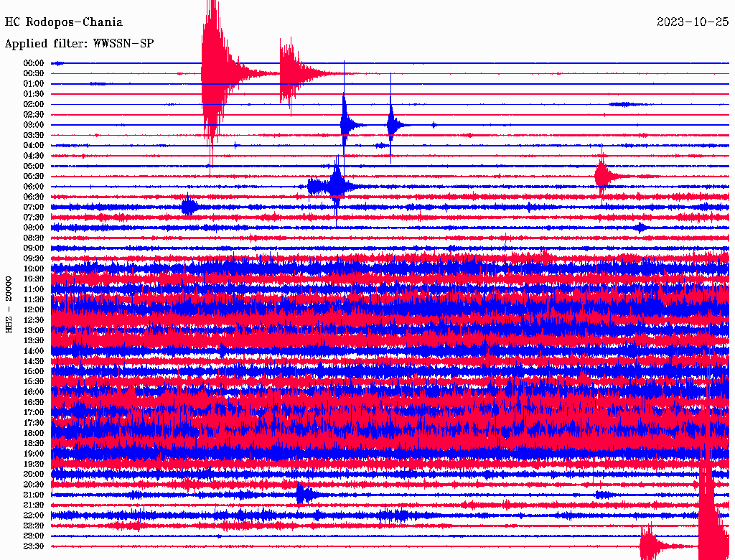Select the 19:00 time label

tap(34, 454)
